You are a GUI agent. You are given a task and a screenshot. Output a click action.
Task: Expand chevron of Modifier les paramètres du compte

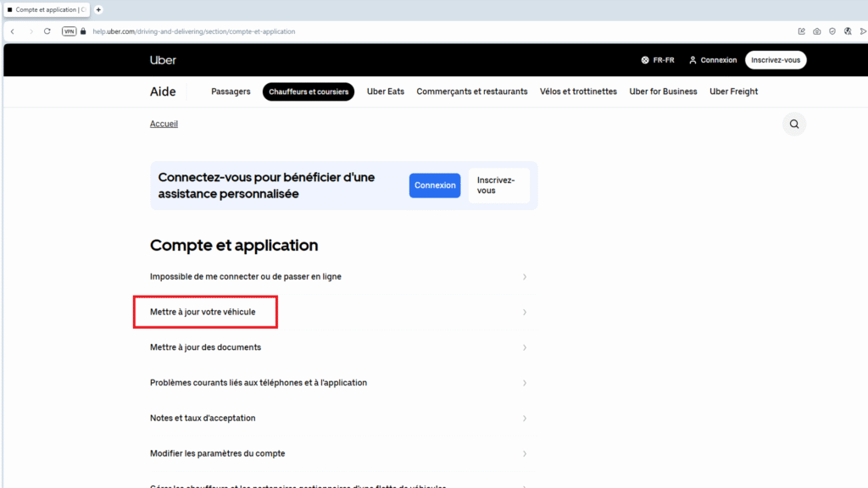524,454
